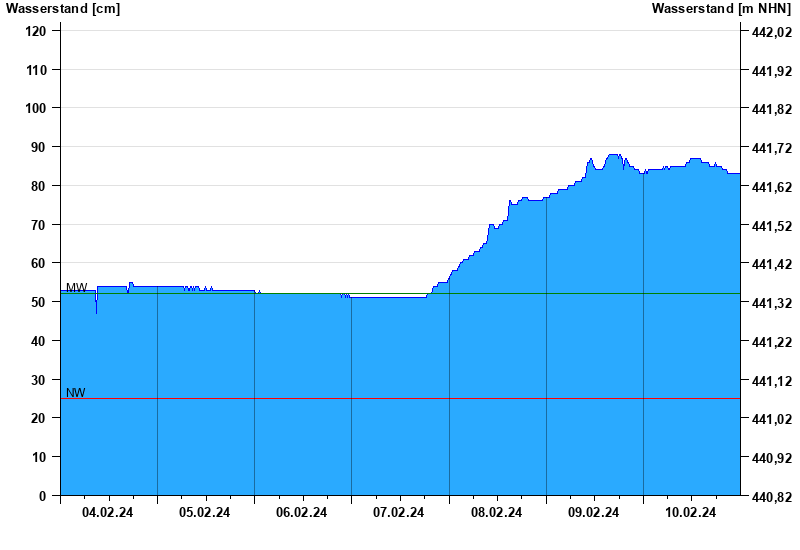Click the 30 value on left axis
Image resolution: width=800 pixels, height=550 pixels.
39,380
